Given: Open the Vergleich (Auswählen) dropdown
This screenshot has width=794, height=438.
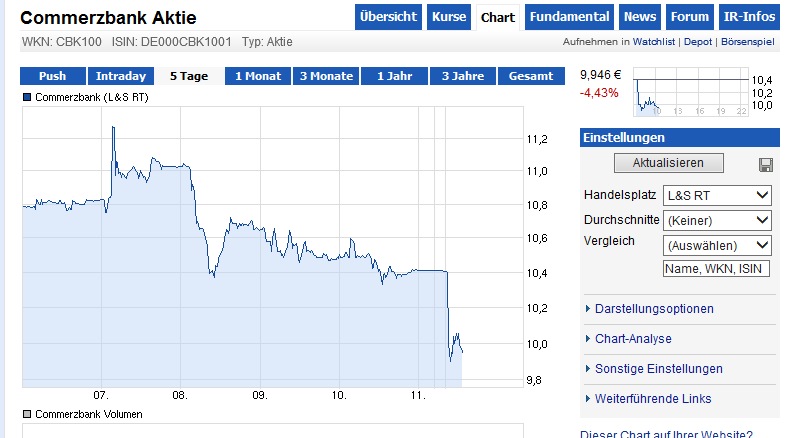Looking at the screenshot, I should (x=717, y=245).
